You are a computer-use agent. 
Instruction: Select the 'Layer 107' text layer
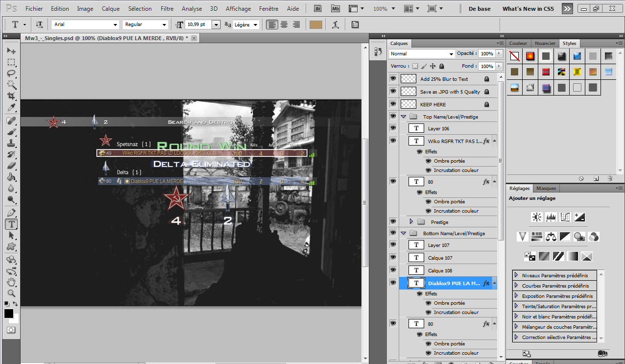448,245
